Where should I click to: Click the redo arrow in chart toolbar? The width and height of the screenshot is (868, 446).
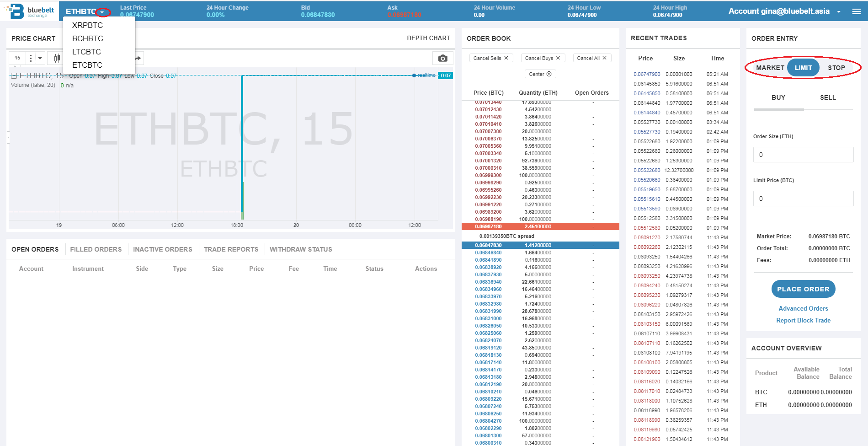[138, 58]
